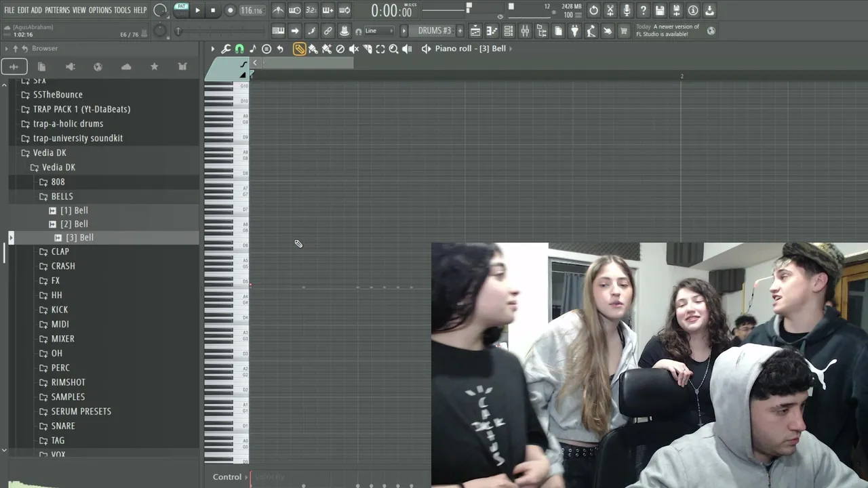Click the one-click audio recording microphone
The width and height of the screenshot is (868, 488).
point(627,10)
